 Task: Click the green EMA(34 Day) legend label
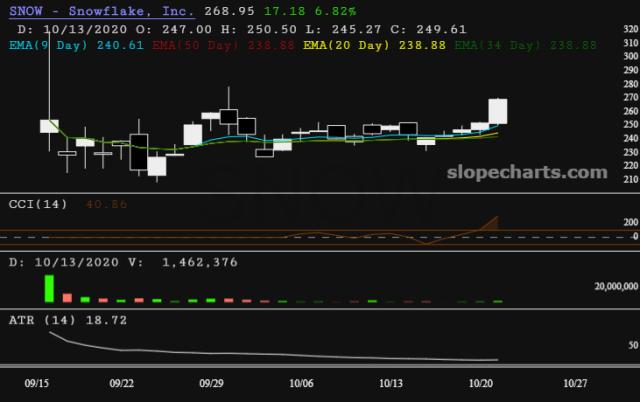tap(497, 45)
